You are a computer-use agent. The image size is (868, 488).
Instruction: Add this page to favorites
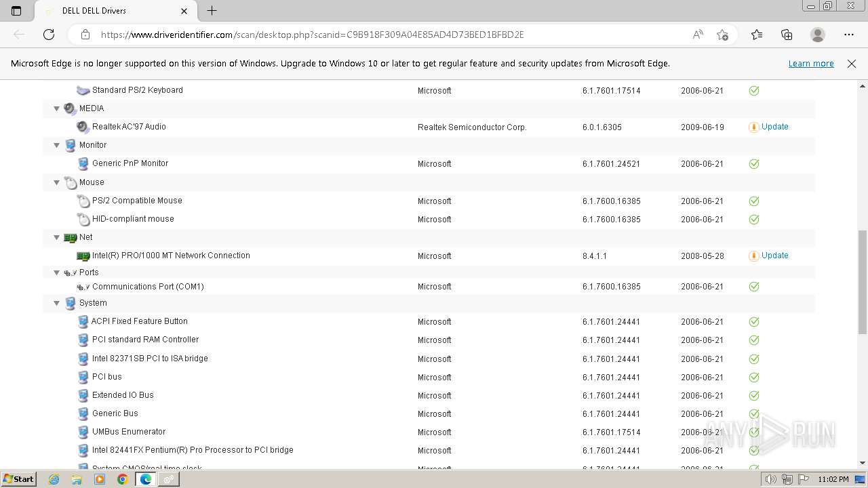(722, 35)
